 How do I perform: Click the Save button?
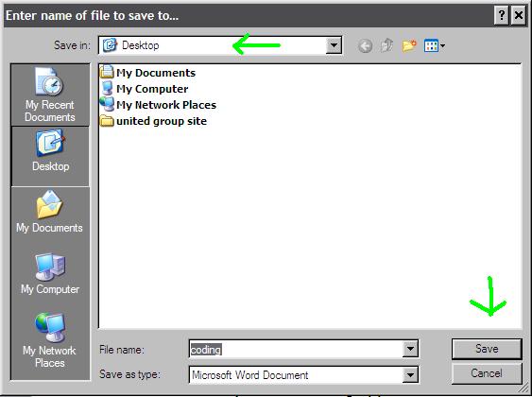click(x=487, y=349)
